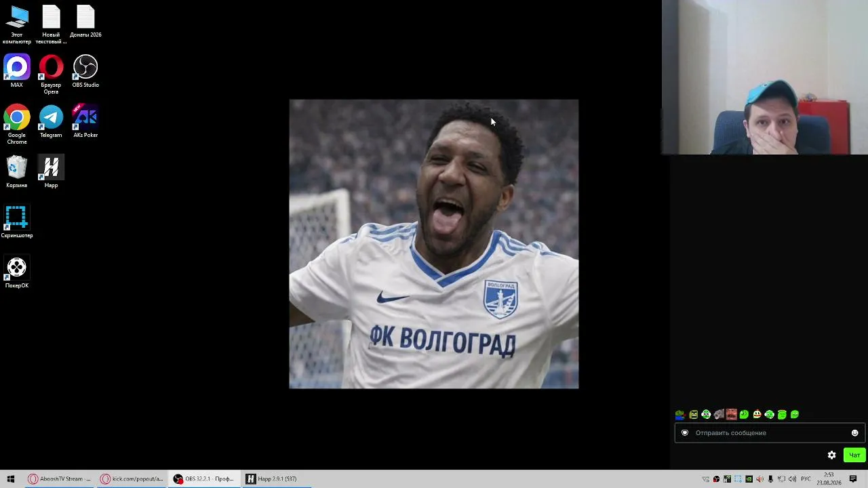Switch to the Happ 2.9.1 taskbar window
The height and width of the screenshot is (488, 868).
coord(277,479)
